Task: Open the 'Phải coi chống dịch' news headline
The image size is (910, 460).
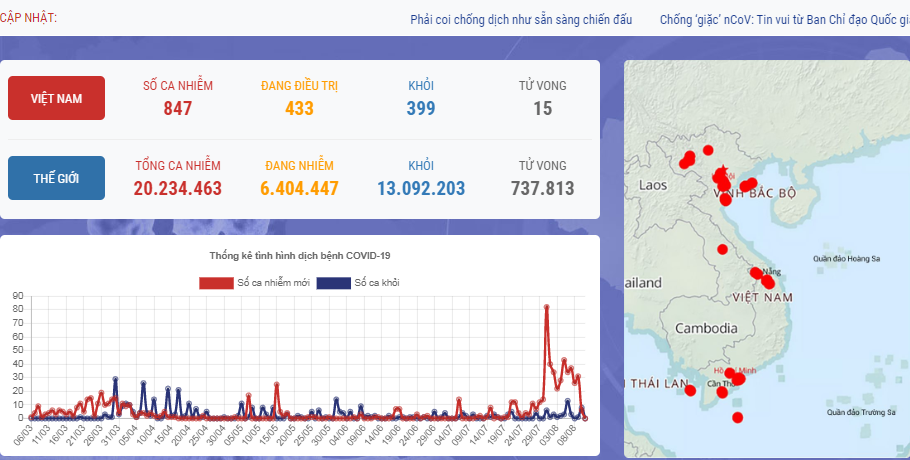Action: [521, 20]
